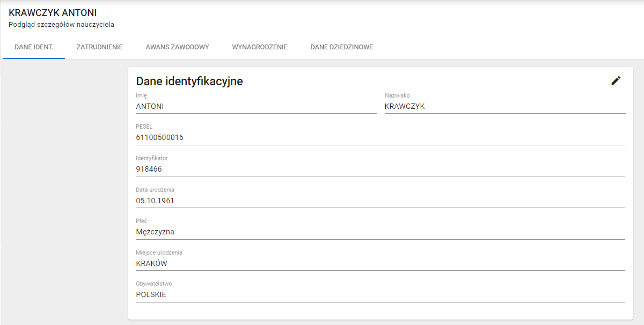Click the citizenship value POLSKIE
The height and width of the screenshot is (325, 644).
click(151, 294)
